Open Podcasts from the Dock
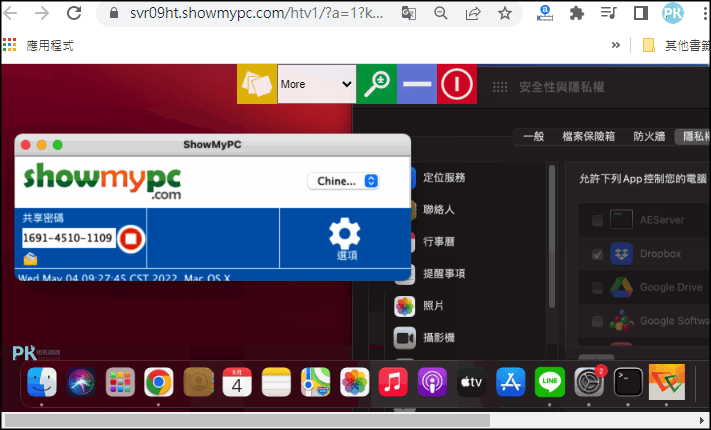The width and height of the screenshot is (711, 430). 432,382
